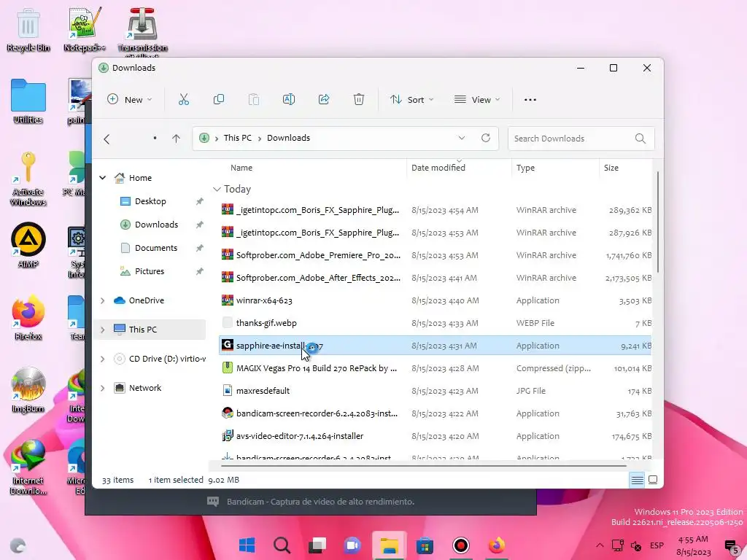Screen dimensions: 747x560
Task: Collapse the Home tree node
Action: click(x=102, y=178)
